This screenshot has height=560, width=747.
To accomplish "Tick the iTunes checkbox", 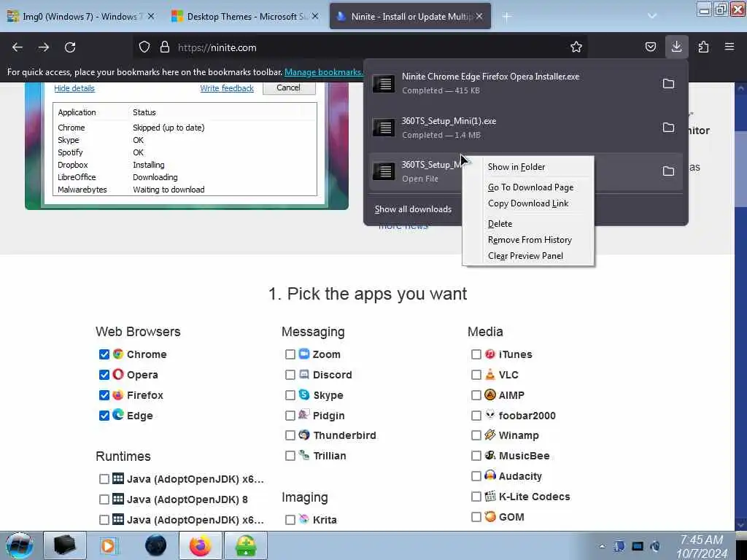I will [x=476, y=354].
